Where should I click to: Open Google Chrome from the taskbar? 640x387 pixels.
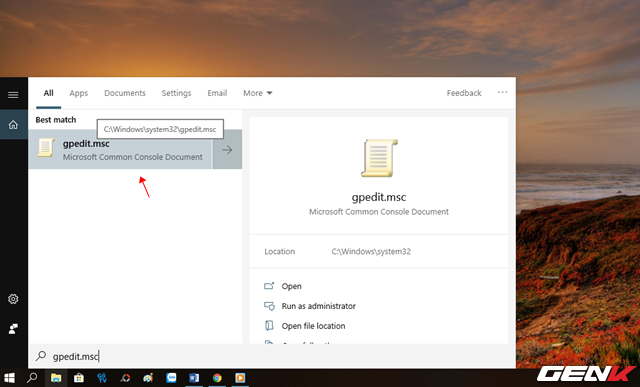click(217, 378)
